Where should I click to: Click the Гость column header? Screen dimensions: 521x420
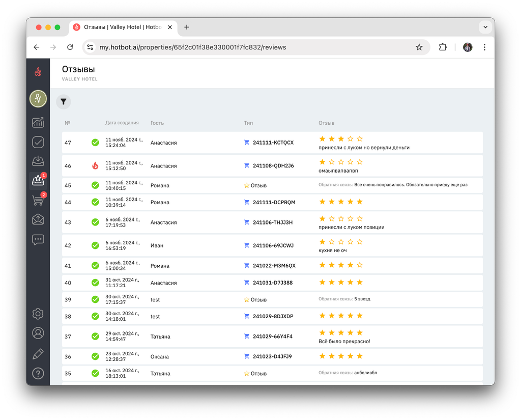click(157, 123)
